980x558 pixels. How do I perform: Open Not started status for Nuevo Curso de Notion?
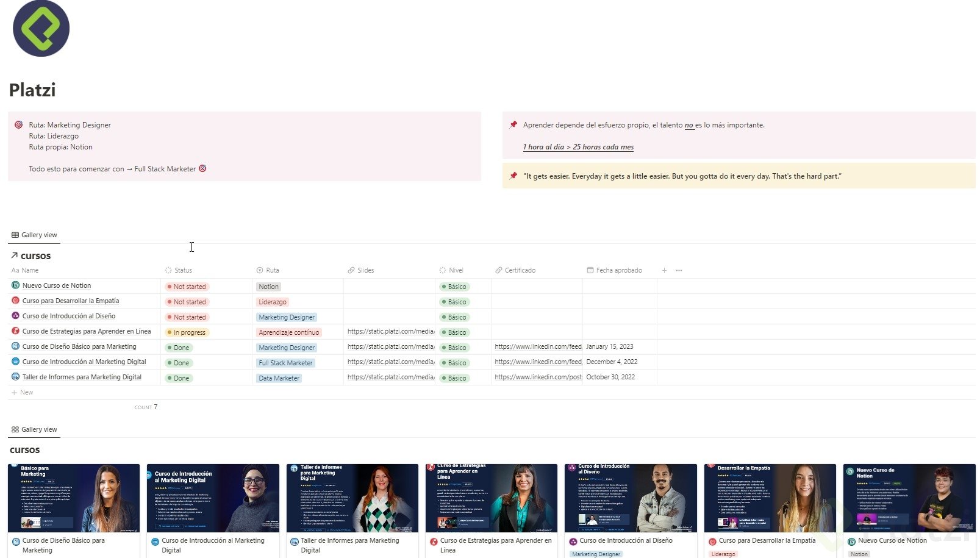tap(187, 287)
